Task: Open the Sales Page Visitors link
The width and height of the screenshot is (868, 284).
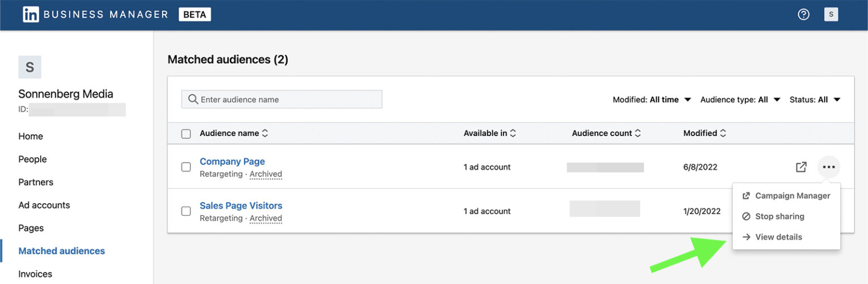Action: [x=241, y=206]
